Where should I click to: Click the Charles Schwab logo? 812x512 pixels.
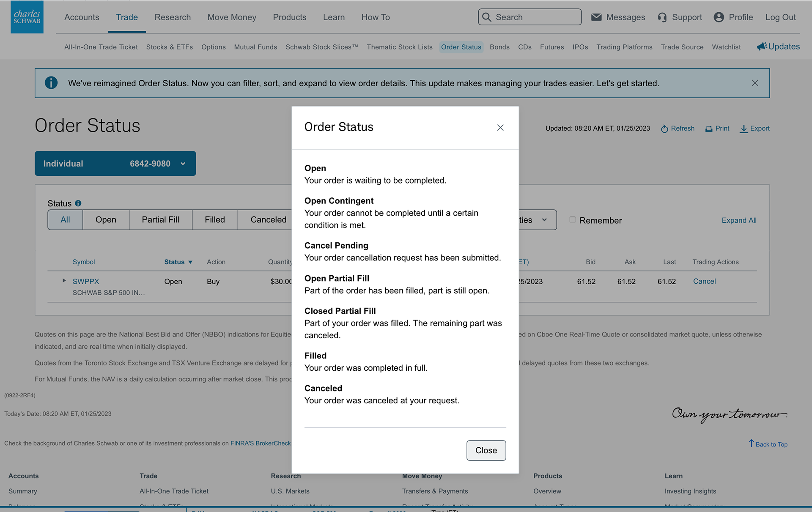tap(27, 17)
